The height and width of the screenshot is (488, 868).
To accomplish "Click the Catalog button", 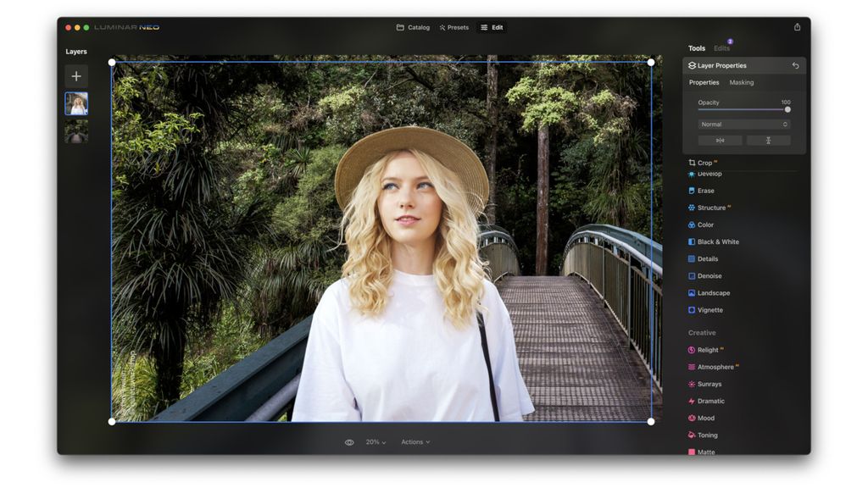I will [415, 26].
